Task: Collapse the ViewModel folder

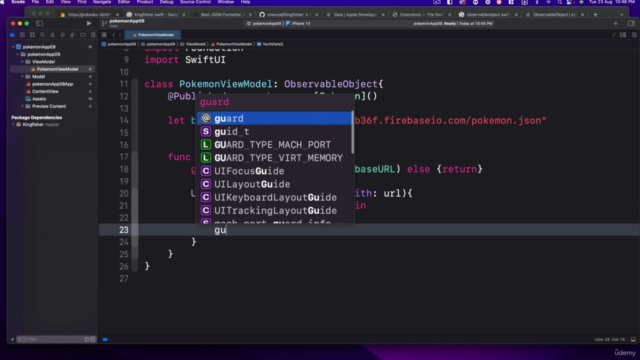Action: (22, 62)
